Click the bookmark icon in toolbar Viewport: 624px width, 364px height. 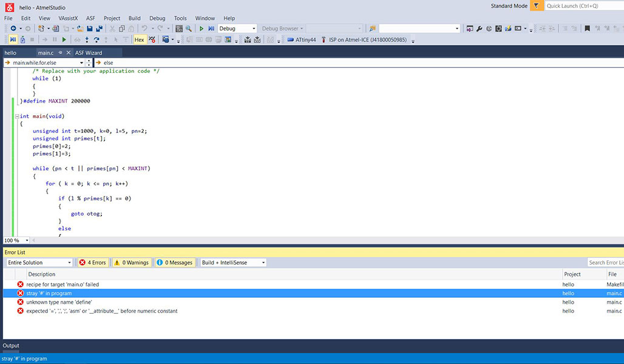(x=587, y=29)
